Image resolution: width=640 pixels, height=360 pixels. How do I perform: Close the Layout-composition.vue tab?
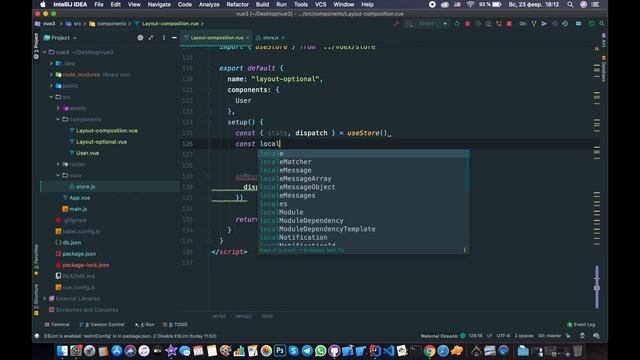(247, 38)
